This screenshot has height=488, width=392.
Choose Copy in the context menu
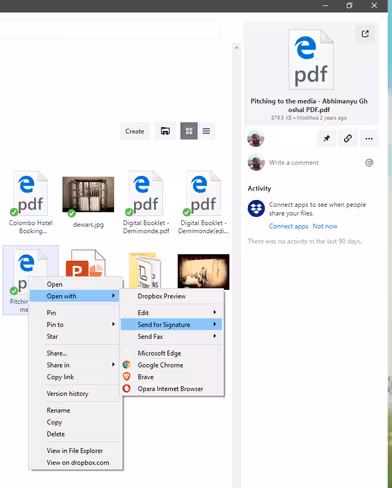[75, 422]
